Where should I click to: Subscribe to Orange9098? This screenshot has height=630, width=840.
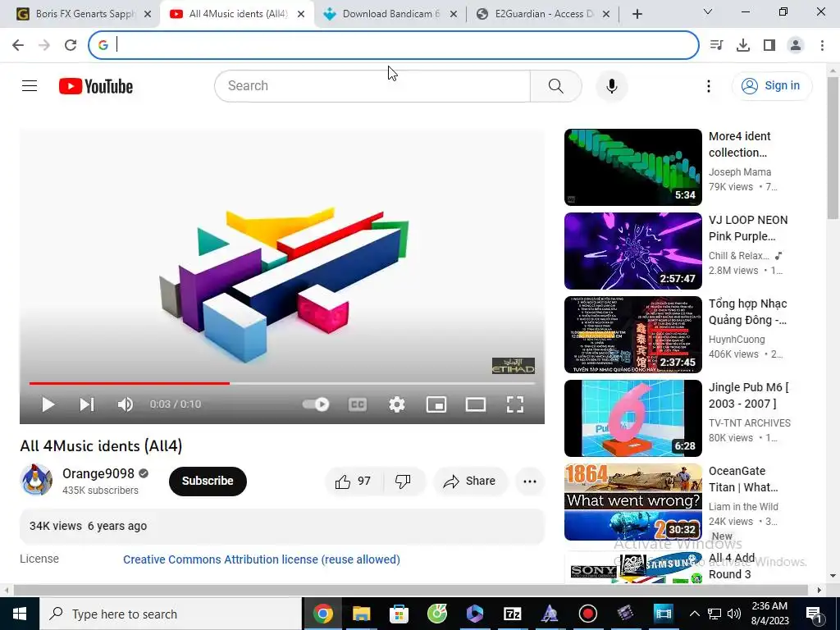coord(208,481)
